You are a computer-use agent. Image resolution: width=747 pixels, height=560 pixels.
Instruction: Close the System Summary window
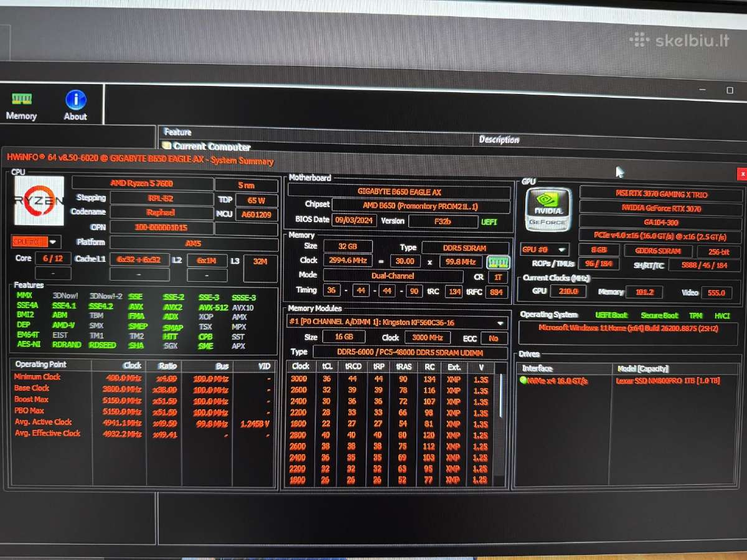tap(741, 174)
